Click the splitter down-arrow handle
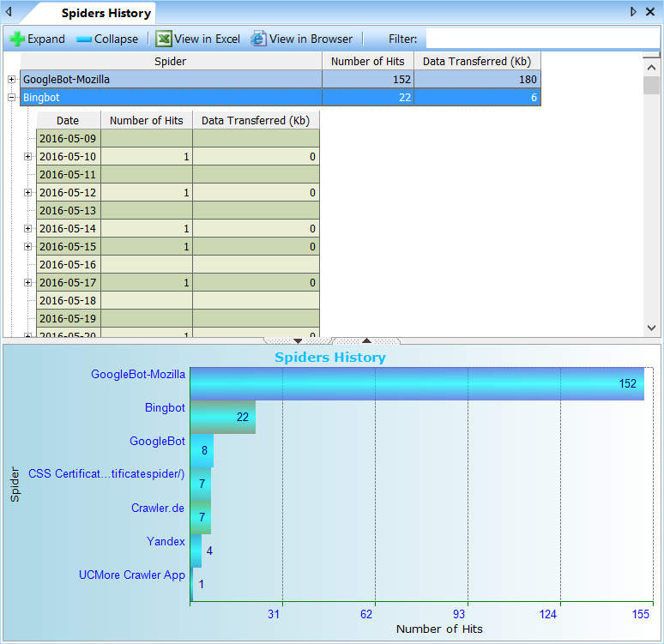 coord(298,340)
